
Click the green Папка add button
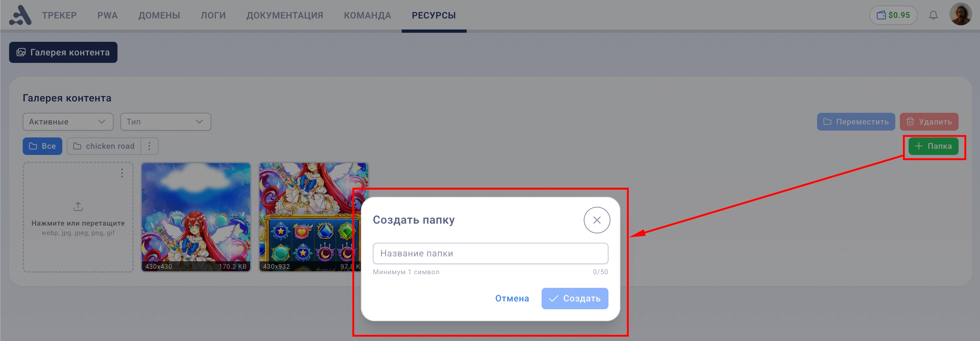pos(933,146)
